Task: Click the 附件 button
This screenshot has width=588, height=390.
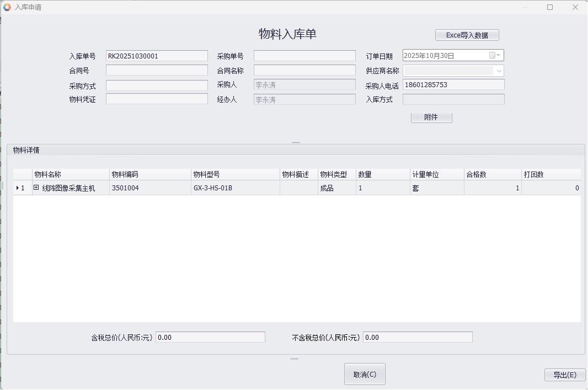Action: [431, 117]
